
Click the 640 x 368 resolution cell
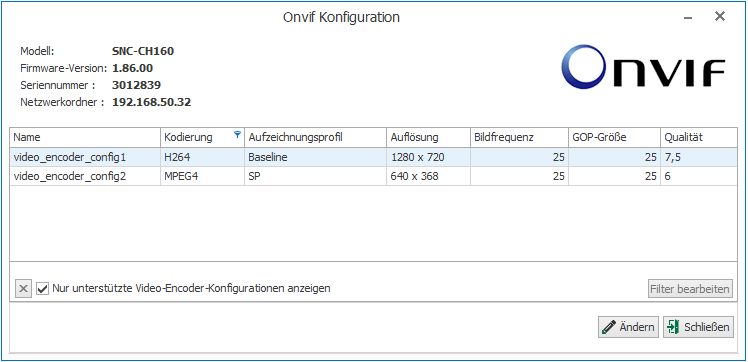coord(428,176)
